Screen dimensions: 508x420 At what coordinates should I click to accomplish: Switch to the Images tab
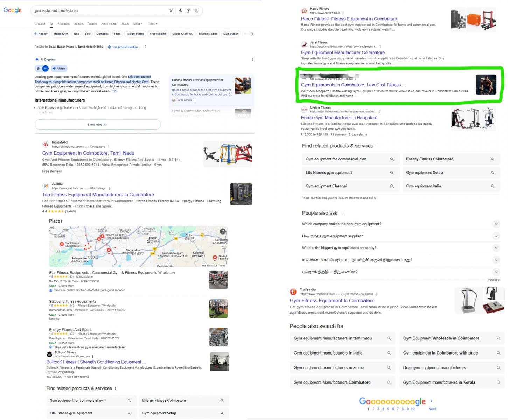click(78, 24)
